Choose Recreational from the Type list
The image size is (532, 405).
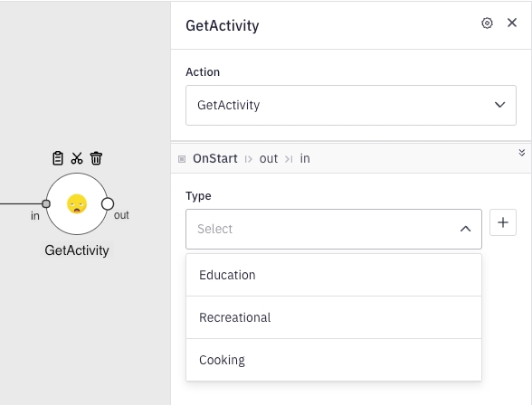point(334,317)
